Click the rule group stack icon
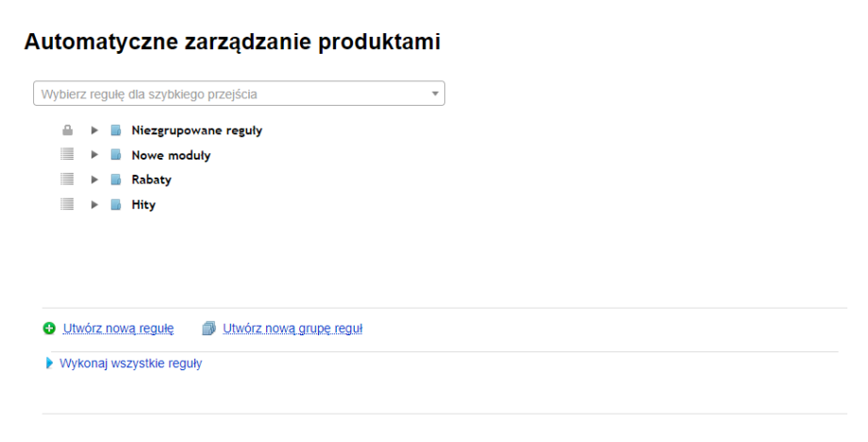This screenshot has width=868, height=442. (x=209, y=329)
